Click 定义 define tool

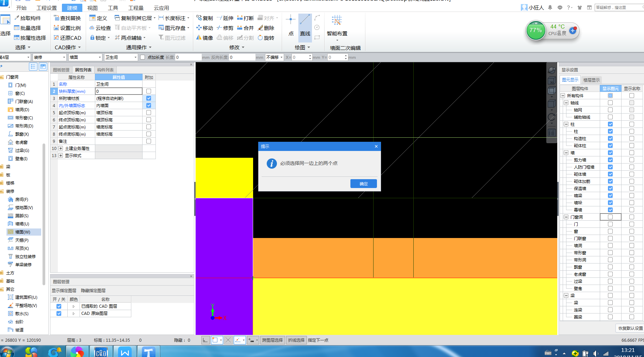(98, 18)
